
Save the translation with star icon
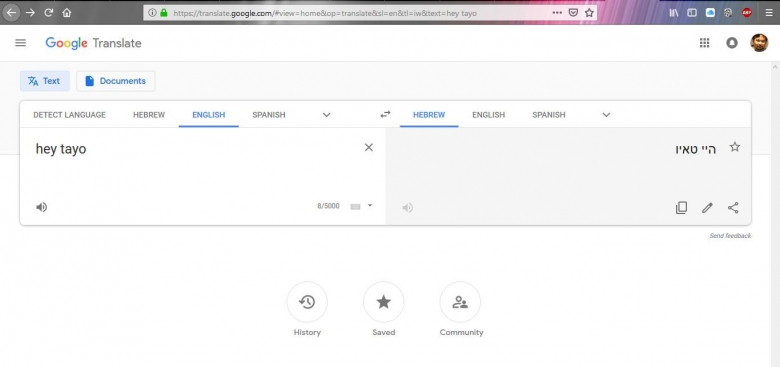[735, 147]
